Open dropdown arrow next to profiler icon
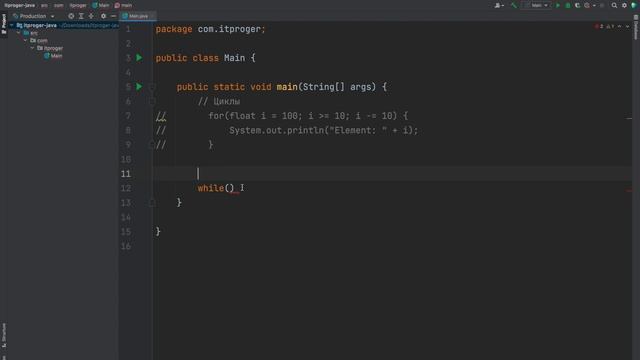The width and height of the screenshot is (640, 360). 594,5
